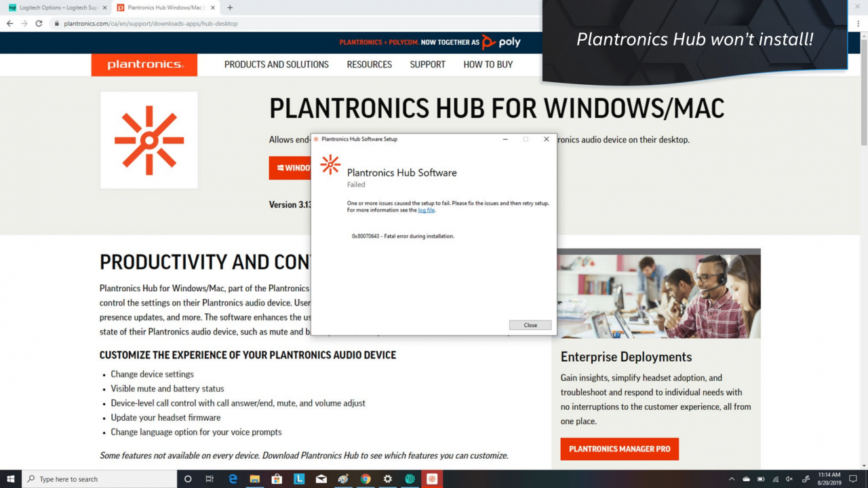This screenshot has height=488, width=868.
Task: Show hidden system tray icons
Action: (x=732, y=478)
